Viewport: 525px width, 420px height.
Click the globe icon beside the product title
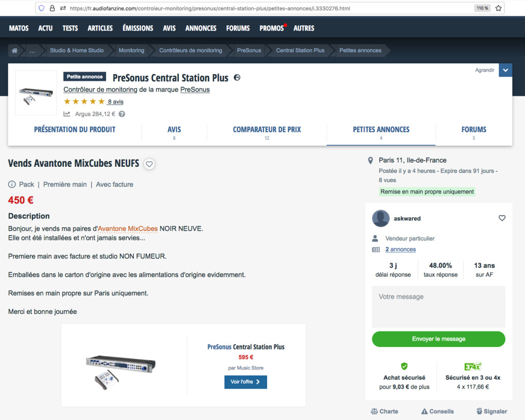click(237, 78)
